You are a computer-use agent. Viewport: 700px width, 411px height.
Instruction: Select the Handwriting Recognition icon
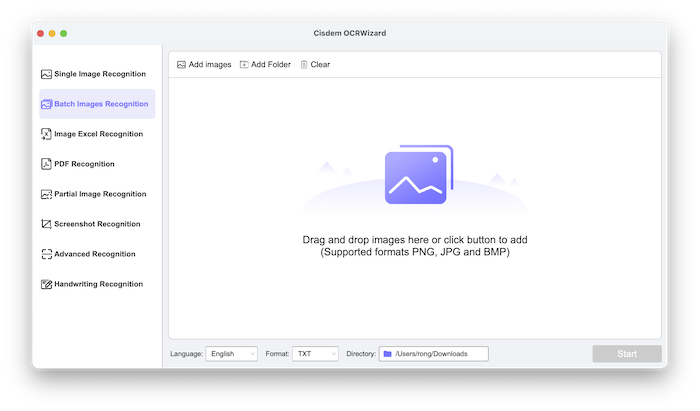tap(46, 284)
